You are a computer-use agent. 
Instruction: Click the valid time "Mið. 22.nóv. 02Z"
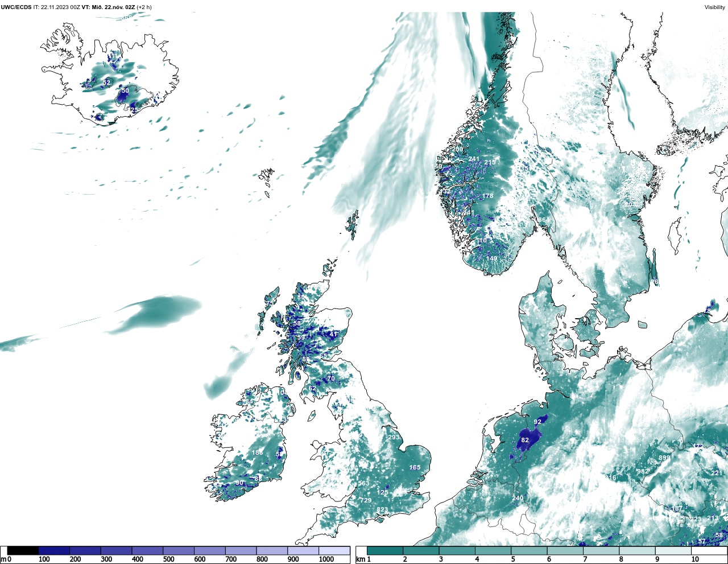(x=113, y=7)
